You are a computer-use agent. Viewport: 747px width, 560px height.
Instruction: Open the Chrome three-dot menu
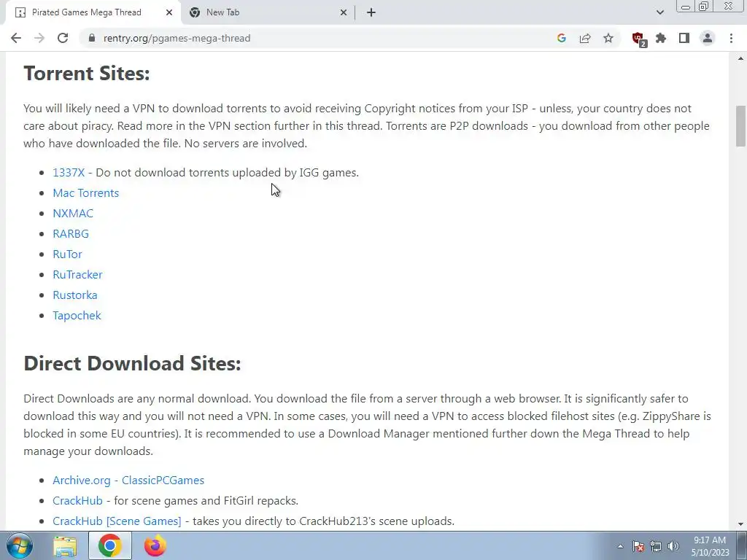pos(731,38)
